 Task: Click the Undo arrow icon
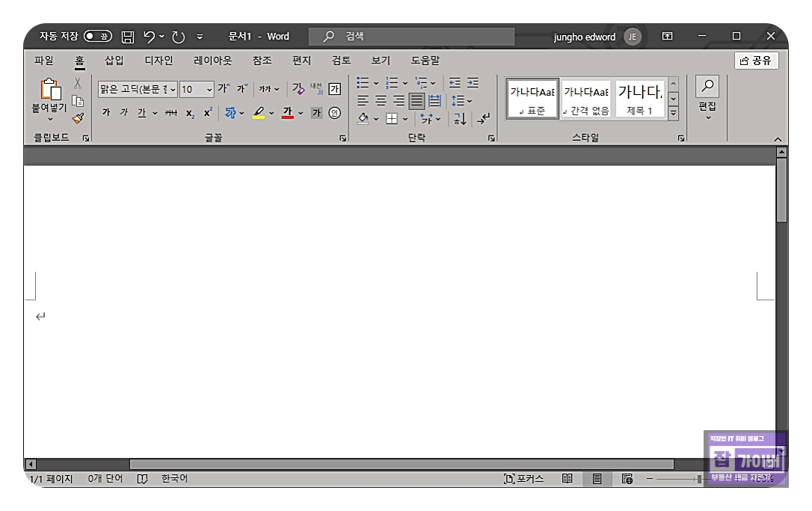149,36
